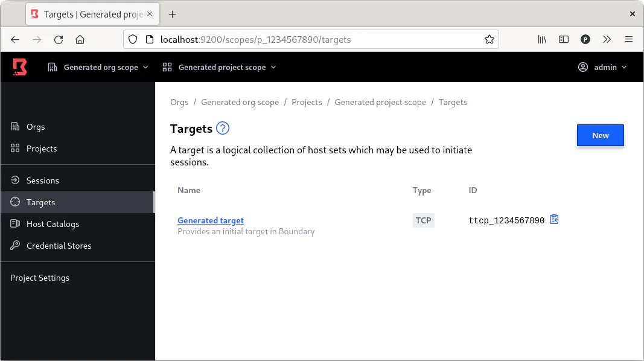Click the Boundary logo in header
Screen dimensions: 644x361
(x=20, y=67)
